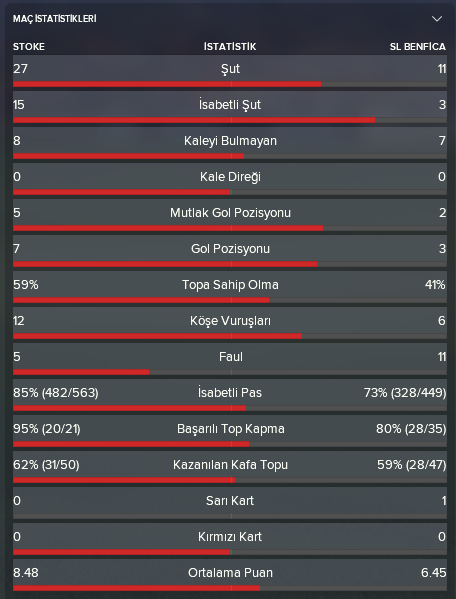This screenshot has width=456, height=599.
Task: Select the Kırmızı Kart row
Action: pos(230,539)
